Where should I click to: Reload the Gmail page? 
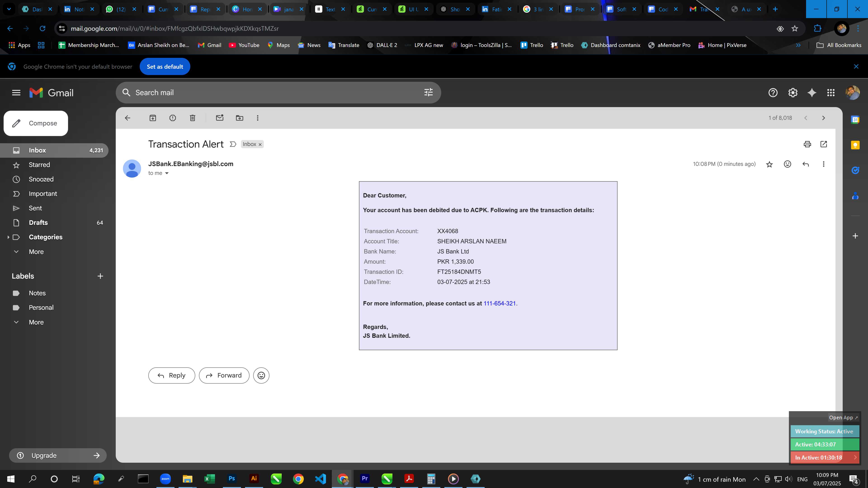42,29
